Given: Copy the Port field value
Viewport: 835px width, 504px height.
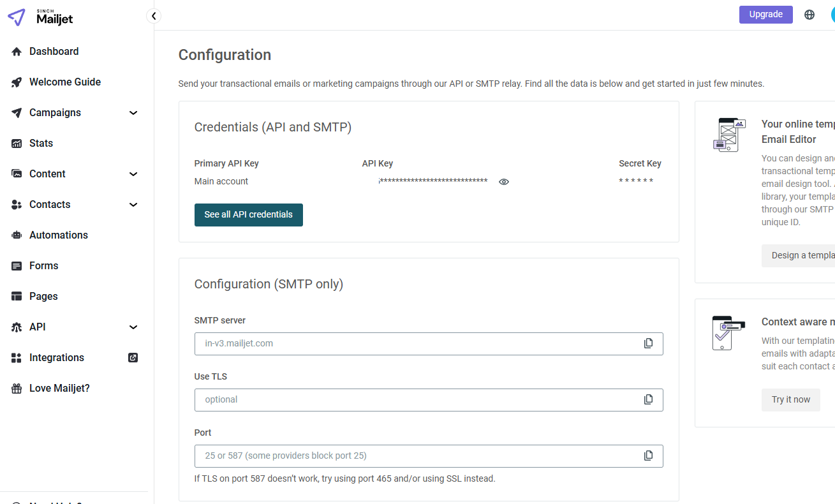Looking at the screenshot, I should tap(648, 456).
